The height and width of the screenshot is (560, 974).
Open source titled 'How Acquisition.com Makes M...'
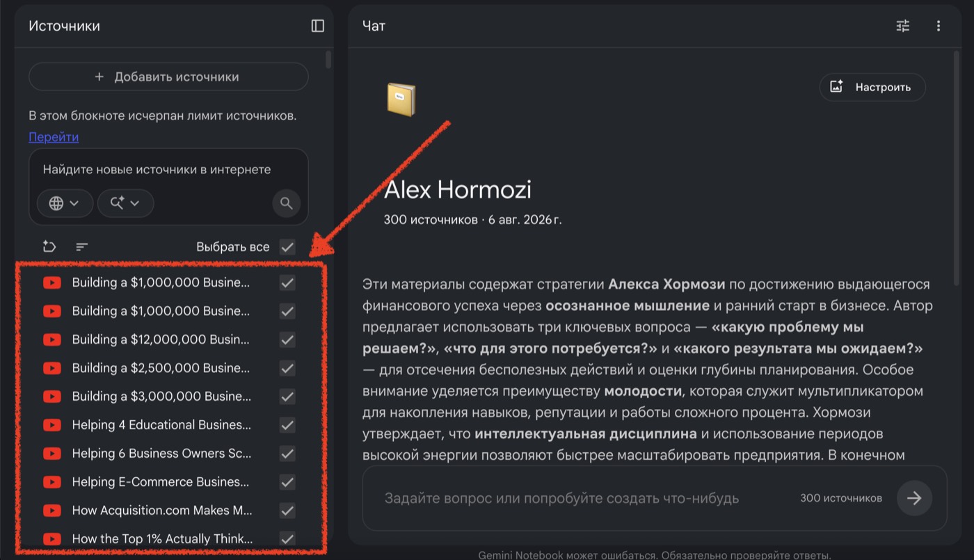[x=162, y=511]
